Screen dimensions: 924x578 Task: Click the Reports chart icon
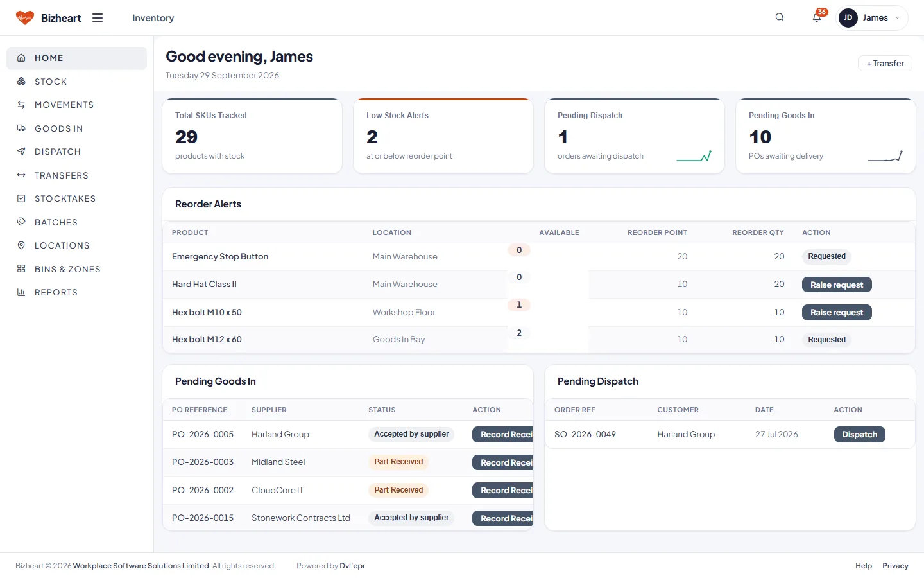tap(21, 292)
